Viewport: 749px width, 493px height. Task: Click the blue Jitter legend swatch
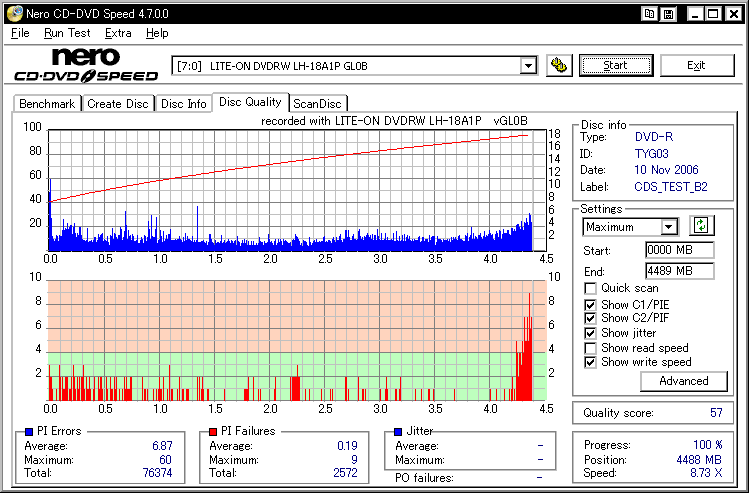point(398,432)
